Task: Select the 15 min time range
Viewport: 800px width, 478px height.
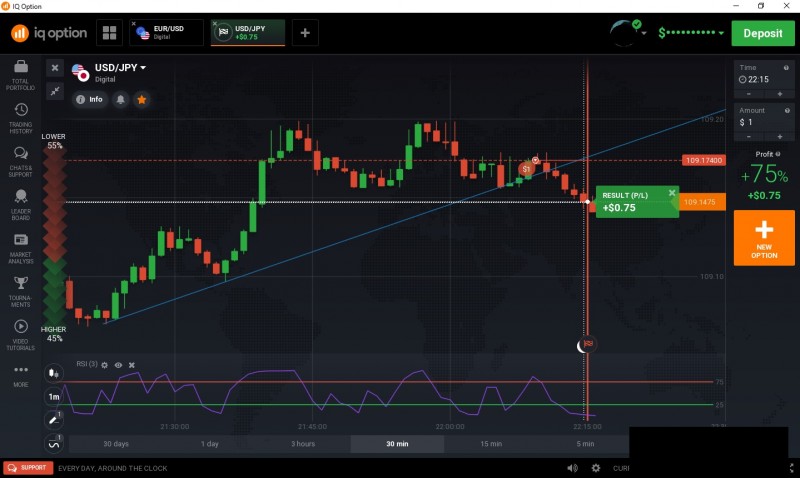Action: click(x=491, y=444)
